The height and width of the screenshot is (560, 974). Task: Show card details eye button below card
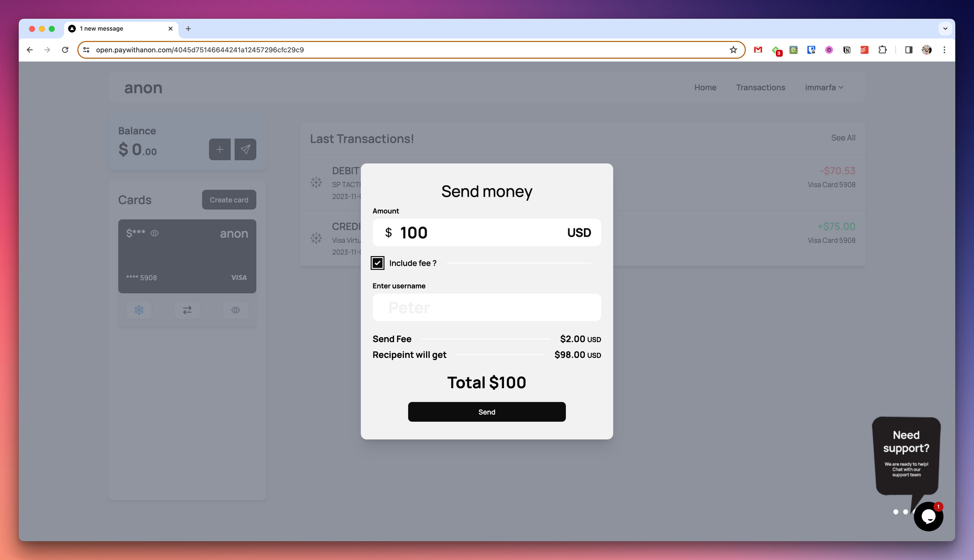[x=235, y=310]
